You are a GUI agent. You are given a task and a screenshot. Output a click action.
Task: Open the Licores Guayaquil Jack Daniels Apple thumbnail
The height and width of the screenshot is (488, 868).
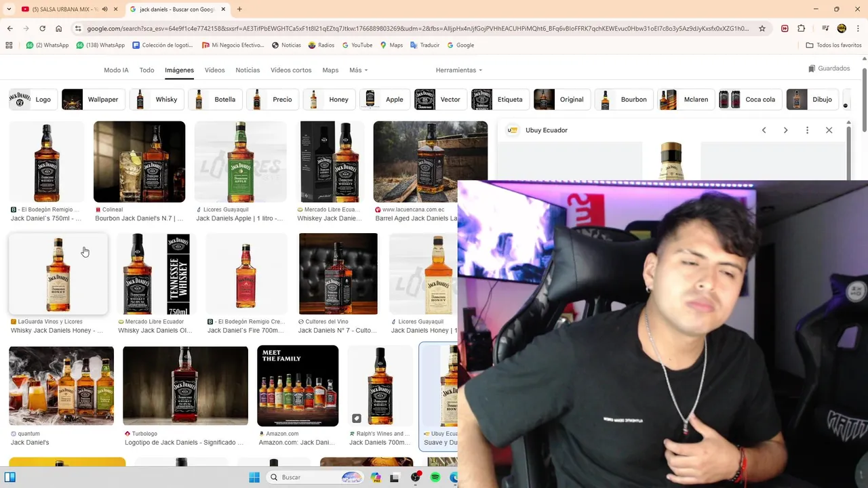point(241,162)
